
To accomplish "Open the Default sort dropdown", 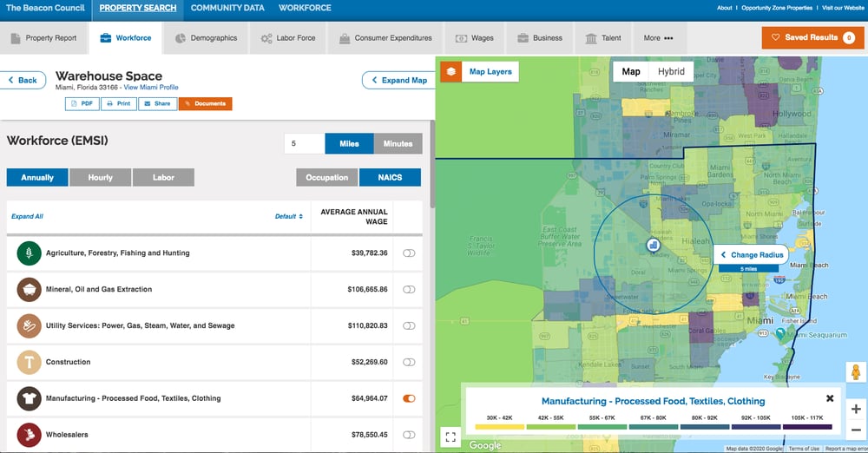I will pyautogui.click(x=289, y=217).
